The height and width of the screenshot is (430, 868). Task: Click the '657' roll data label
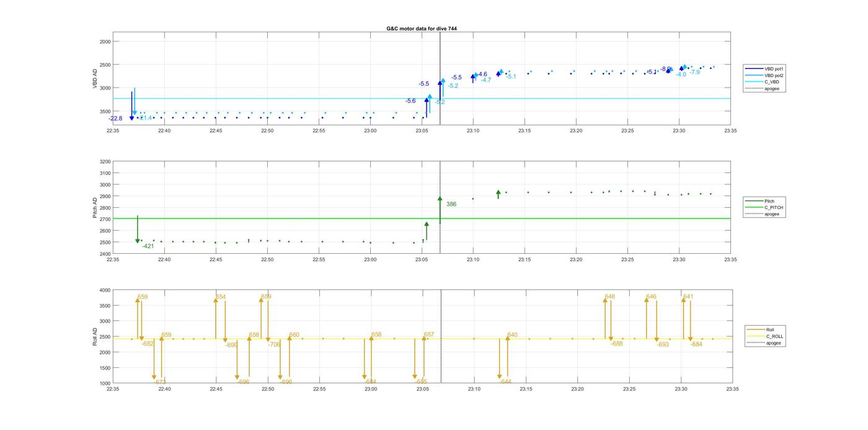(429, 334)
